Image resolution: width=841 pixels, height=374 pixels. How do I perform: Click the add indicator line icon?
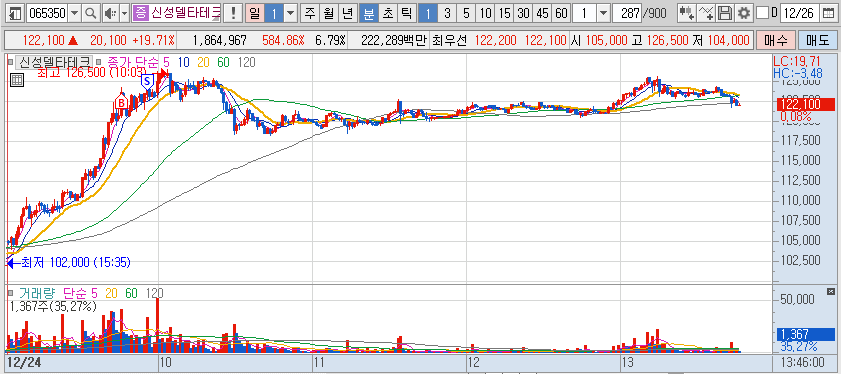point(706,13)
